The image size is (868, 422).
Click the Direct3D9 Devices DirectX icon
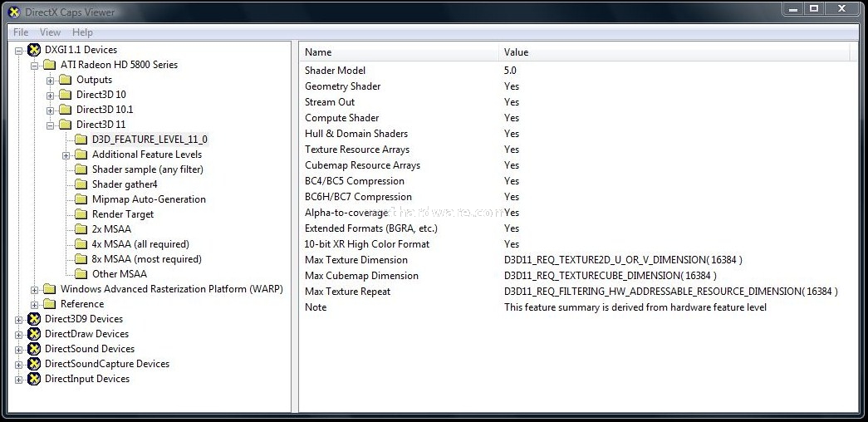click(x=34, y=319)
